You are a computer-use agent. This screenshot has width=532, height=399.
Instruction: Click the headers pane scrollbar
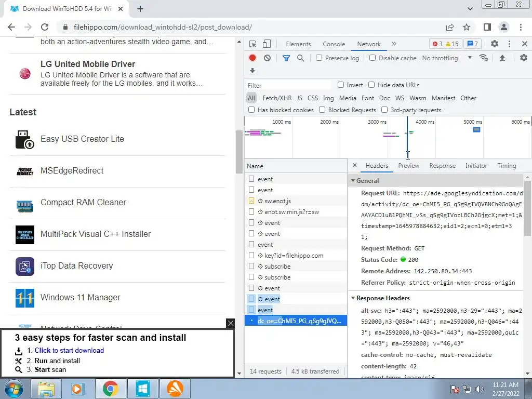click(x=528, y=208)
